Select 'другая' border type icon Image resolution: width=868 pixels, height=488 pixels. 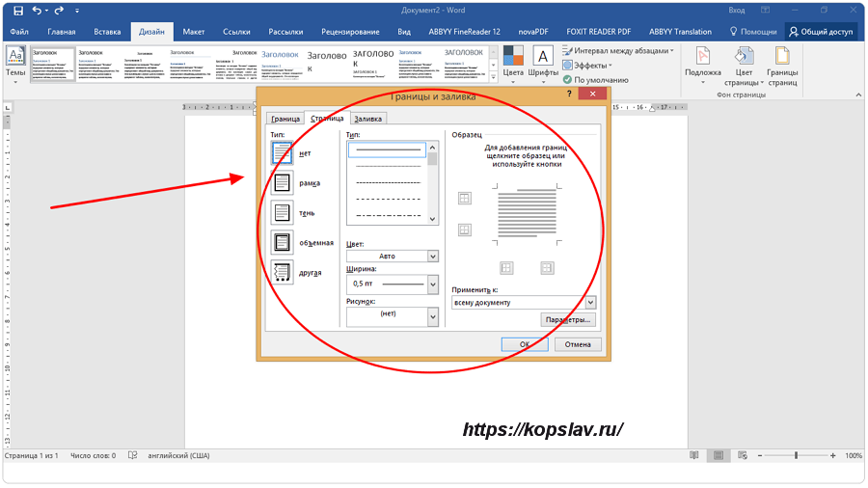pos(282,272)
